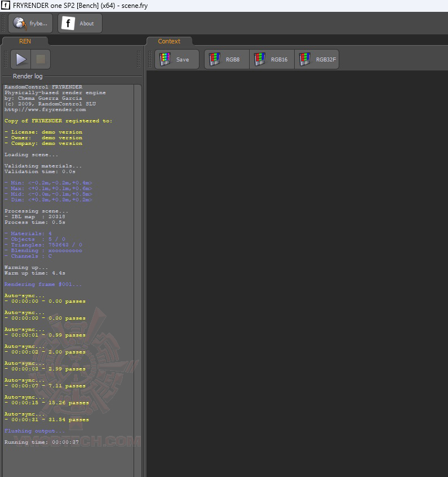Select the 'License: demo version' line

point(43,132)
